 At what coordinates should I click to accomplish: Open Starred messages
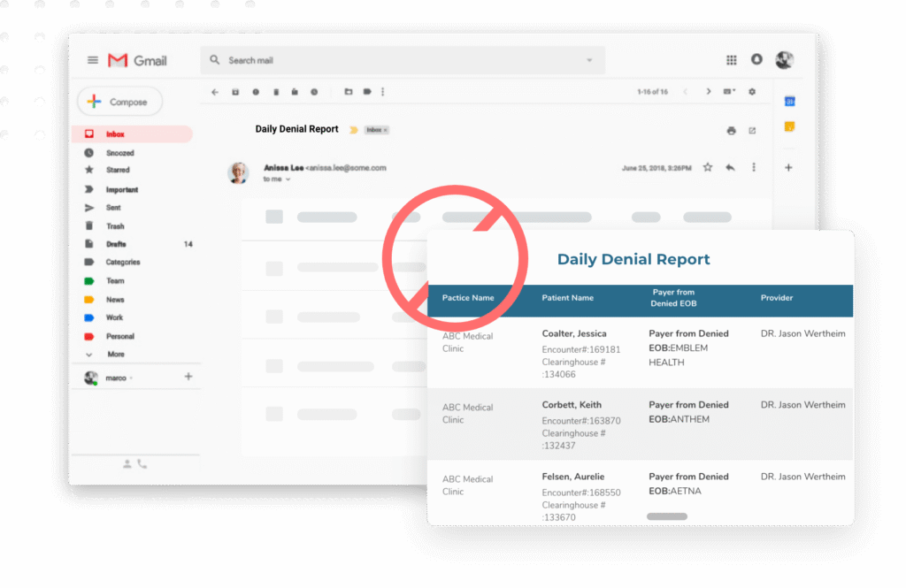click(x=118, y=170)
